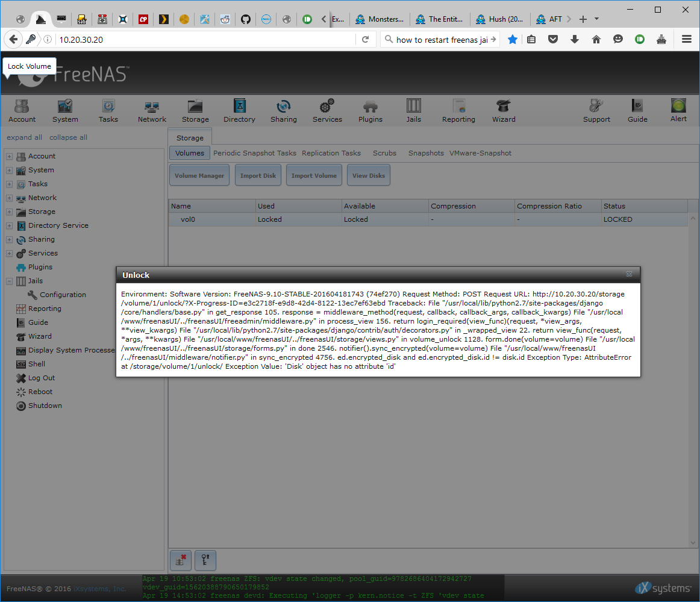Expand Directory Service tree node
This screenshot has width=700, height=602.
coord(10,225)
